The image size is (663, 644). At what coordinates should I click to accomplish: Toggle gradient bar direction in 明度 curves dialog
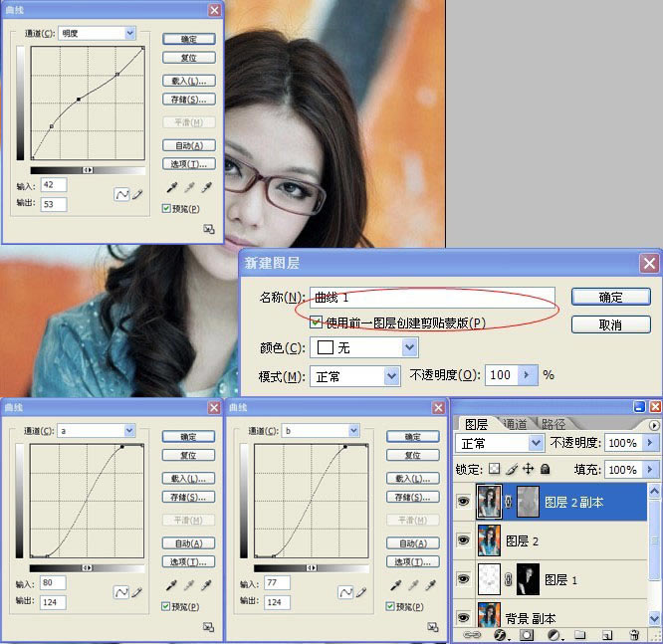[88, 170]
